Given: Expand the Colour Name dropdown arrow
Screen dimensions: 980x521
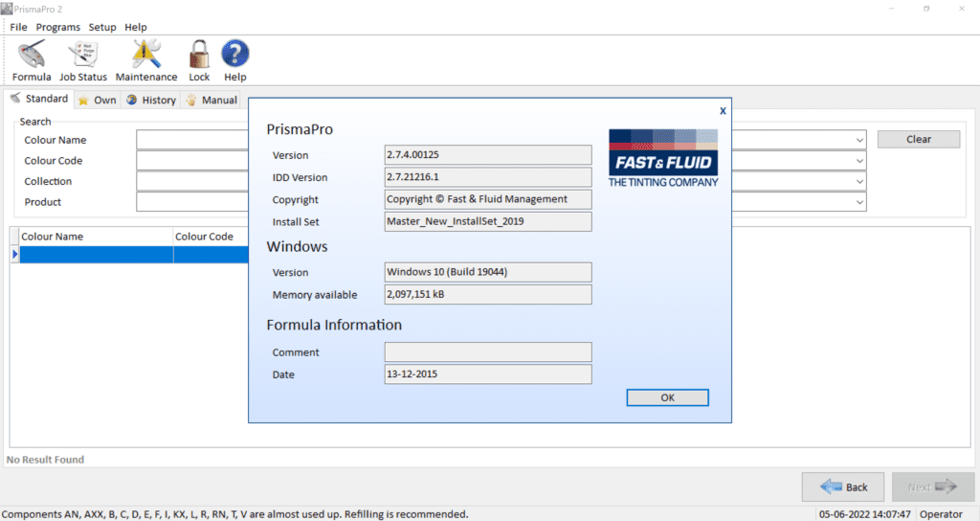Looking at the screenshot, I should (859, 140).
